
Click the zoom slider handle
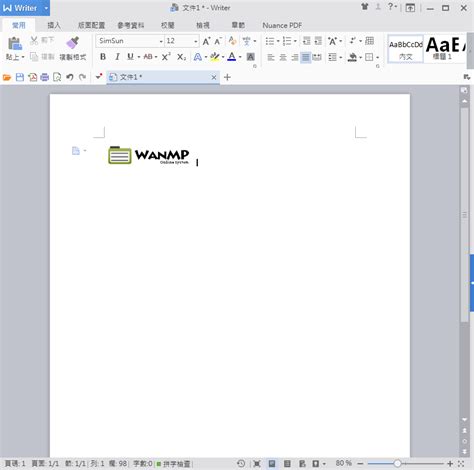[397, 463]
